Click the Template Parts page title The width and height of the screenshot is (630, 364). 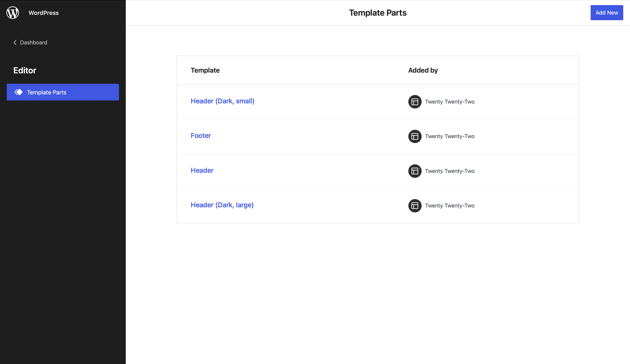(378, 13)
